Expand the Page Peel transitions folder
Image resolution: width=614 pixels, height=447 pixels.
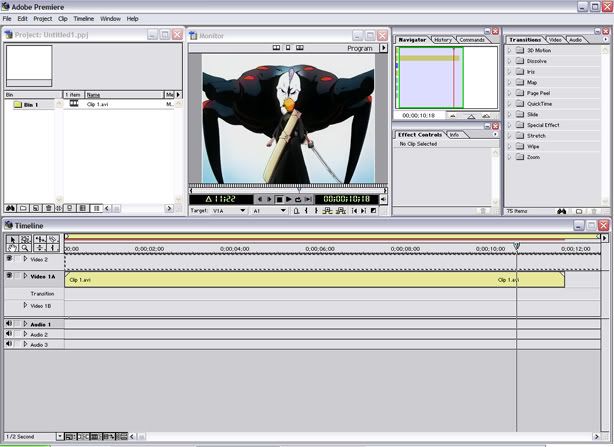point(509,93)
